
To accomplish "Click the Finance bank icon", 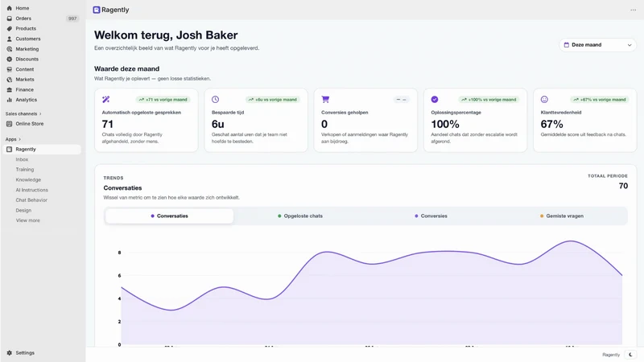I will (x=10, y=90).
